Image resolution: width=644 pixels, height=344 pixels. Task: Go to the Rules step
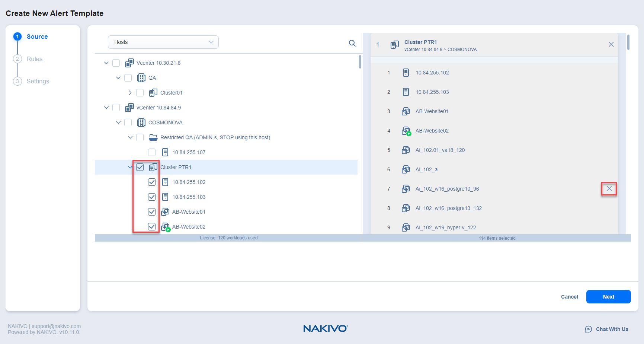34,59
